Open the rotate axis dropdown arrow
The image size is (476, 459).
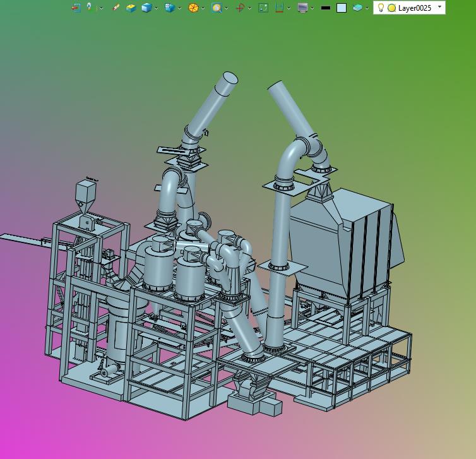coord(249,8)
